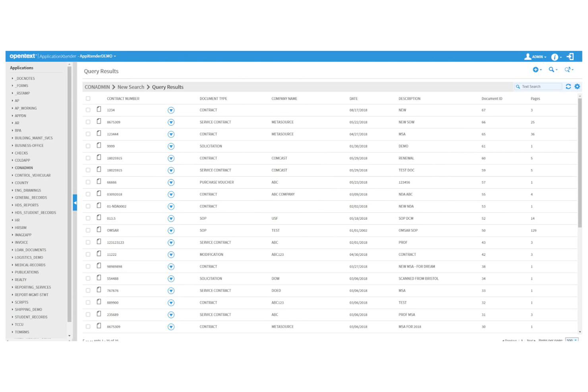Open the New Document creation icon

tap(536, 70)
